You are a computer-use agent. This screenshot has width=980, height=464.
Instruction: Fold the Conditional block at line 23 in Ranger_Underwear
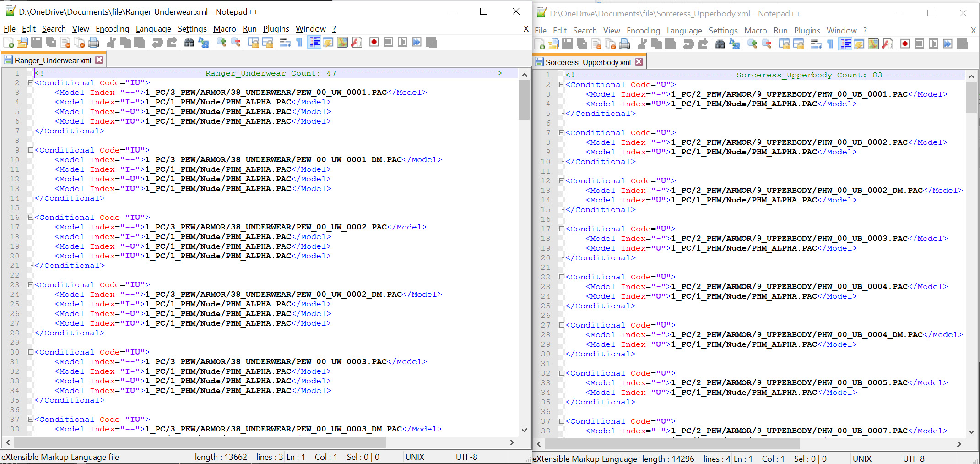pyautogui.click(x=31, y=285)
